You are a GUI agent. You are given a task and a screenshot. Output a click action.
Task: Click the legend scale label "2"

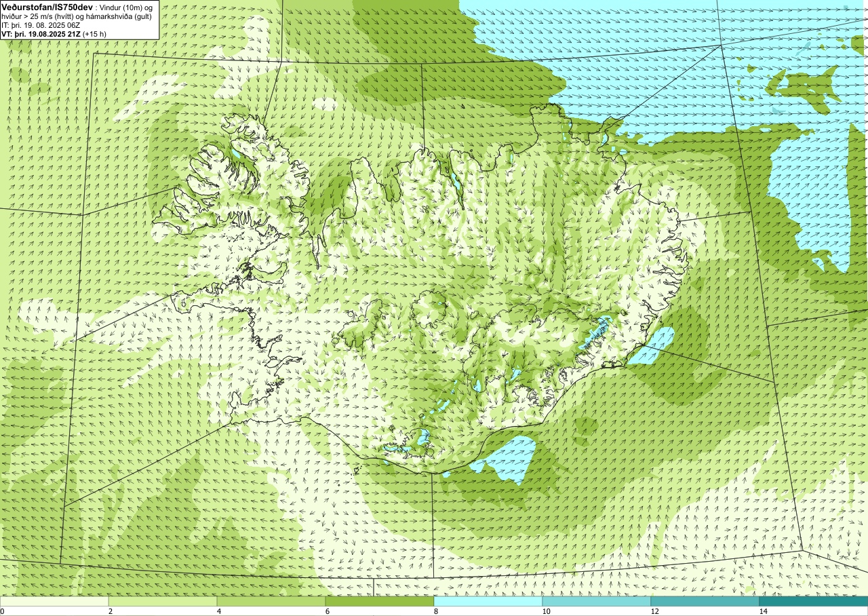coord(111,611)
